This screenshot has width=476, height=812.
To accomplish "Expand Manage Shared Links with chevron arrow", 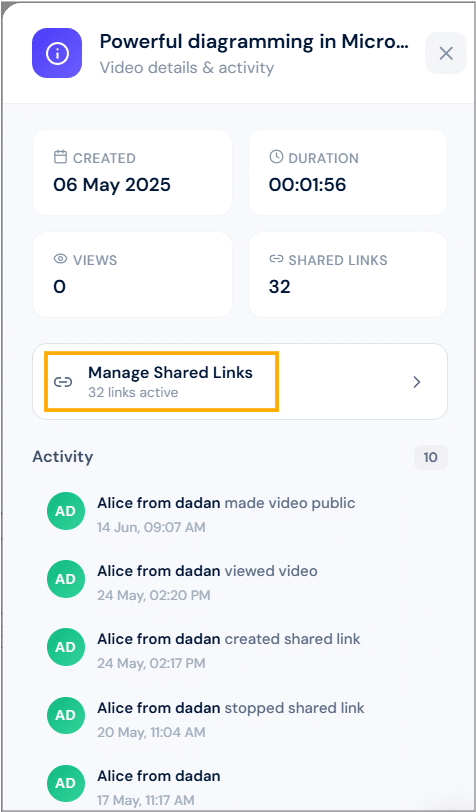I will (416, 382).
